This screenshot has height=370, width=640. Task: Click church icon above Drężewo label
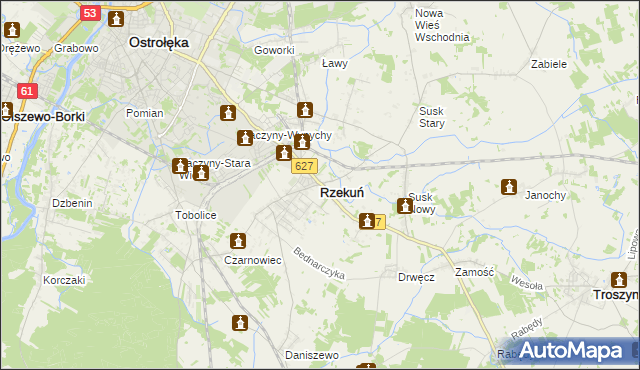pos(12,30)
